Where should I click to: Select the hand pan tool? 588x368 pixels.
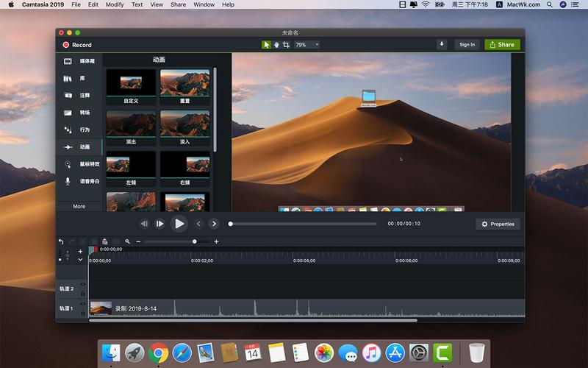tap(276, 45)
